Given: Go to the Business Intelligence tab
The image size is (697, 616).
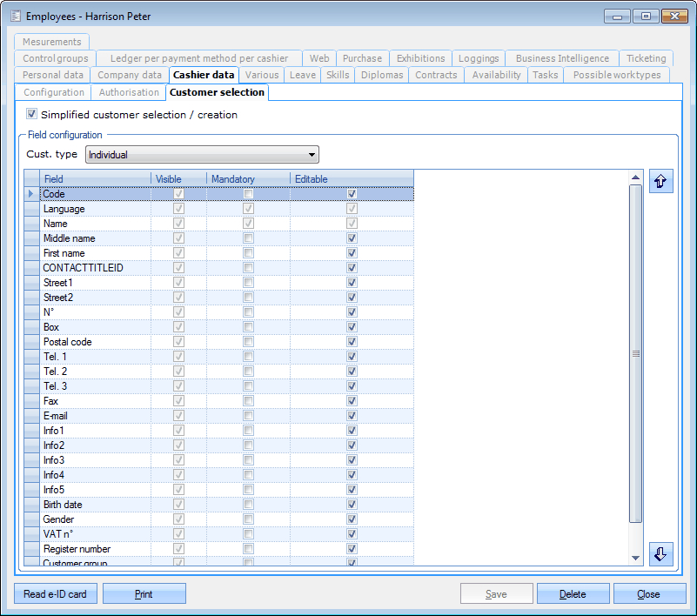Looking at the screenshot, I should pos(562,58).
